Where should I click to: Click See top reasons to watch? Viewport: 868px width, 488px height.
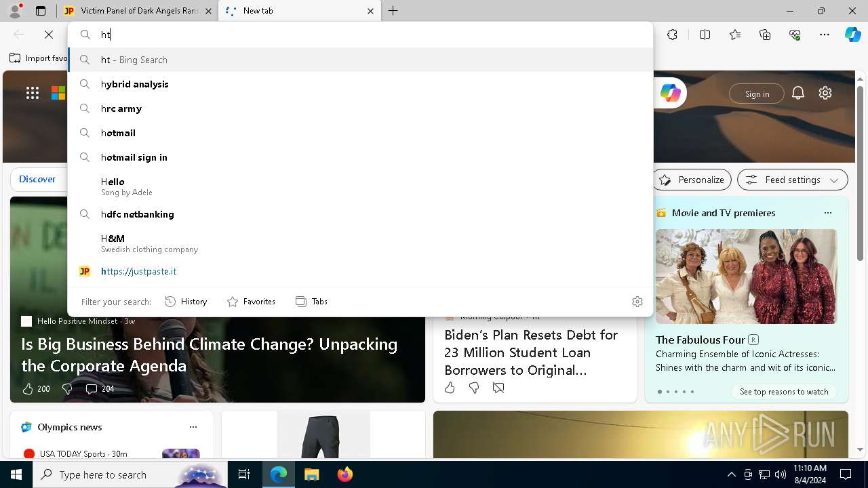click(x=784, y=392)
